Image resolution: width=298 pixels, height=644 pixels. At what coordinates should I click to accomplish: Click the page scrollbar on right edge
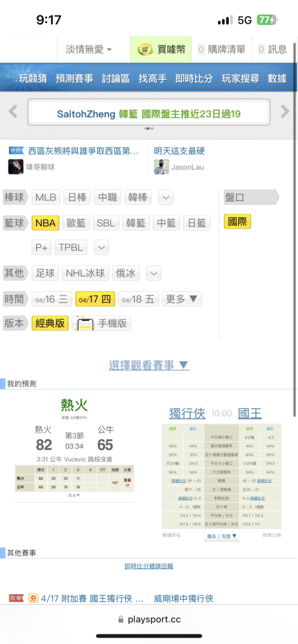pos(295,230)
